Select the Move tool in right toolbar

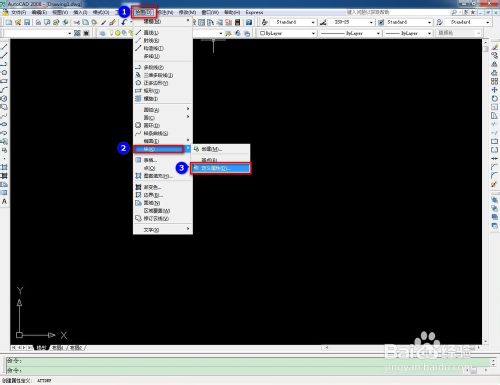[494, 90]
